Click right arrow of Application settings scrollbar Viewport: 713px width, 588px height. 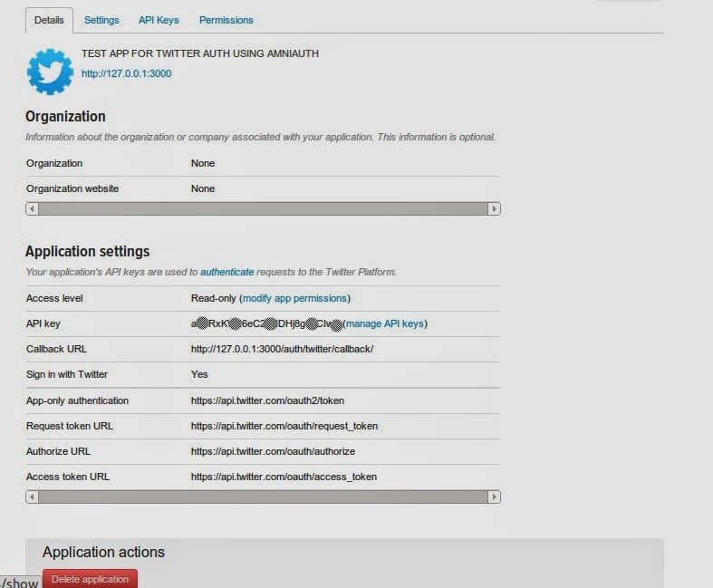[494, 496]
